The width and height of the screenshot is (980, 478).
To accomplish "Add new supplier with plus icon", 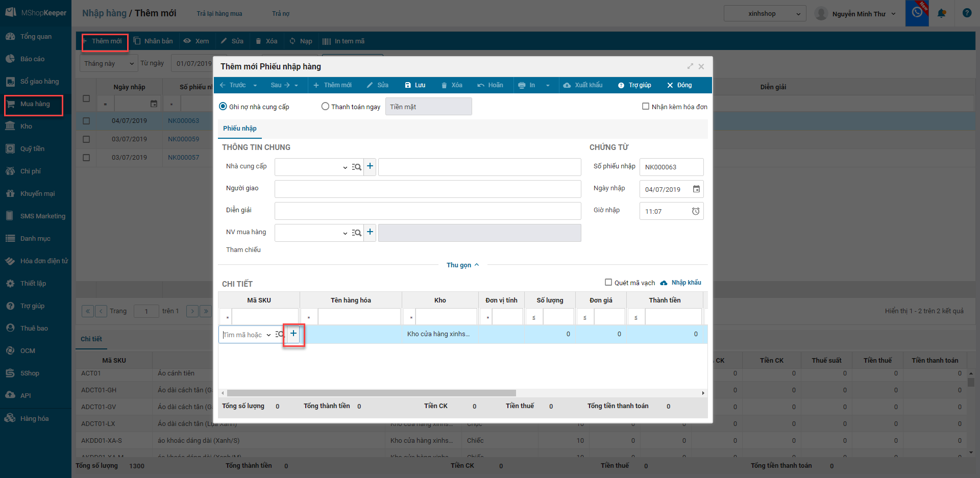I will (370, 166).
